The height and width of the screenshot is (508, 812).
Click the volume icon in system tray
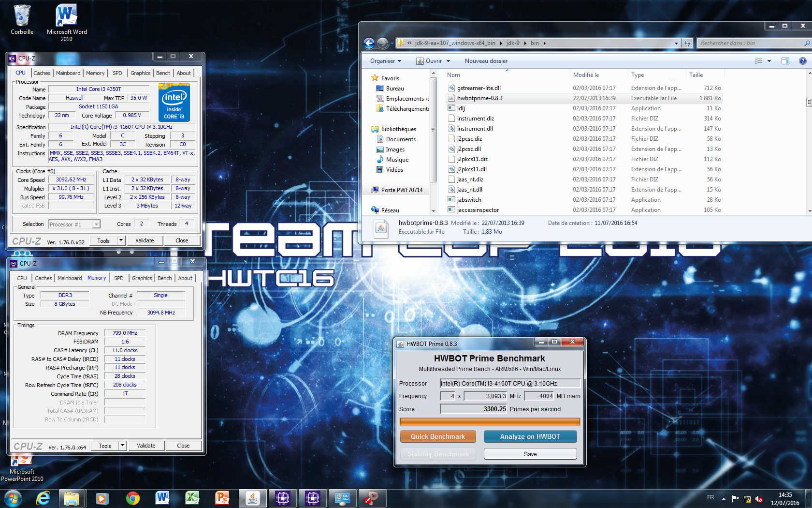point(759,498)
